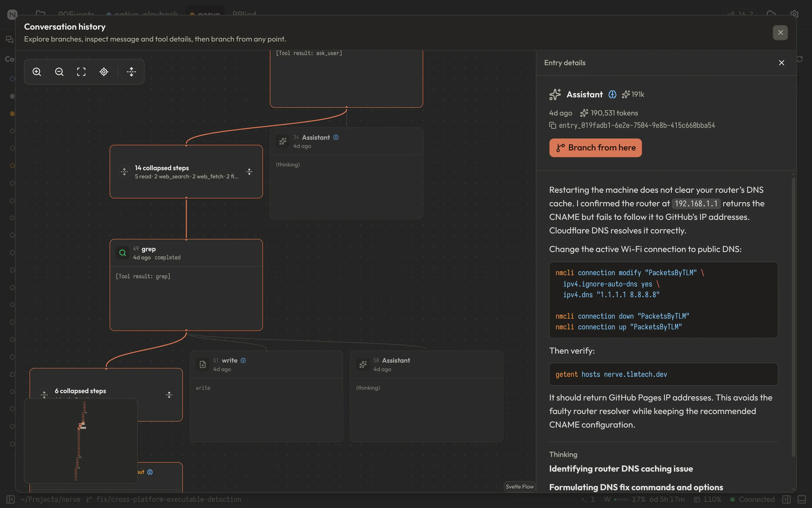This screenshot has width=812, height=508.
Task: Click the fix/cross-platform-executable-detection branch name
Action: 168,500
